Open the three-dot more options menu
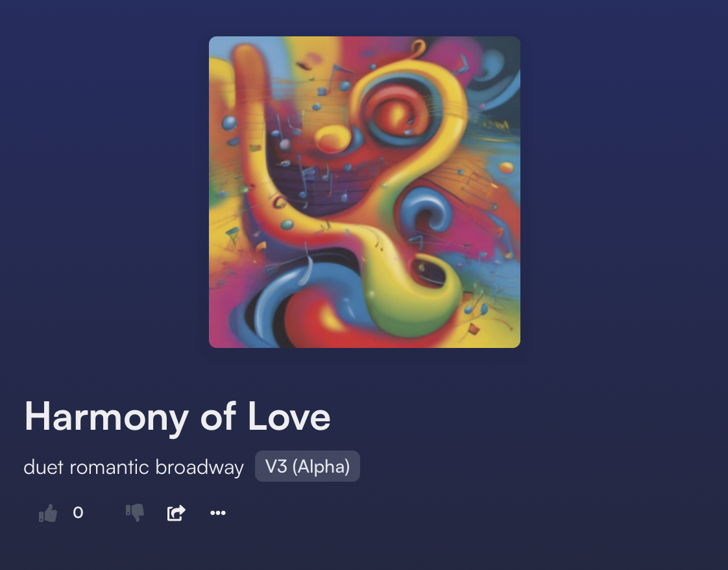The image size is (728, 570). [x=218, y=513]
